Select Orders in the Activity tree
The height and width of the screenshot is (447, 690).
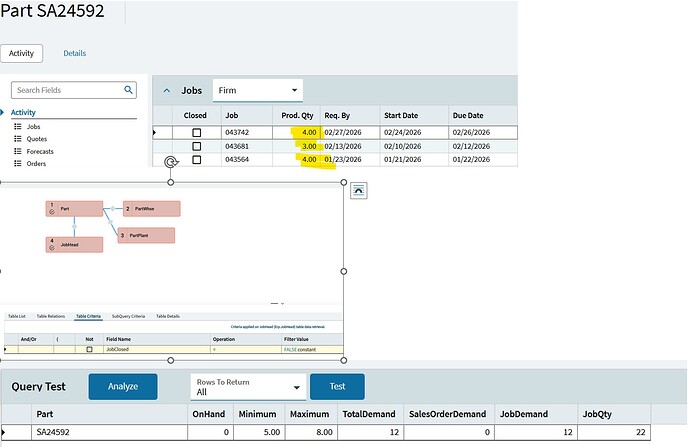[x=36, y=163]
